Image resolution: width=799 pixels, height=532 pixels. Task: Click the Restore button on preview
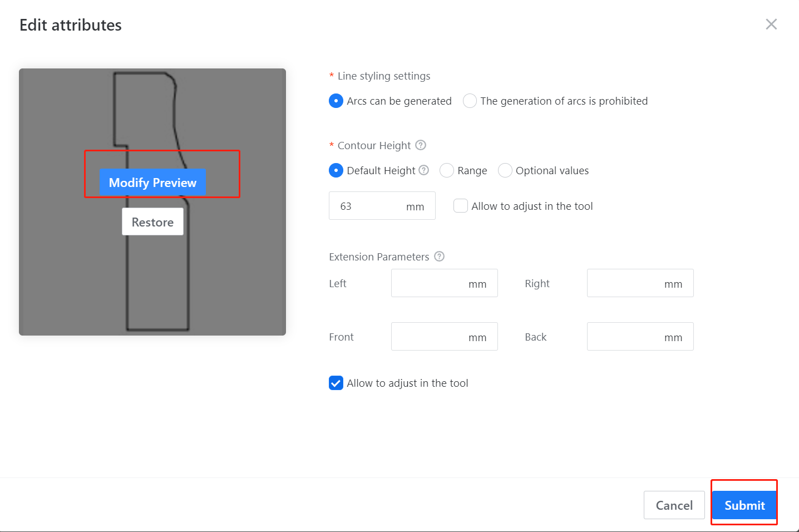[152, 222]
